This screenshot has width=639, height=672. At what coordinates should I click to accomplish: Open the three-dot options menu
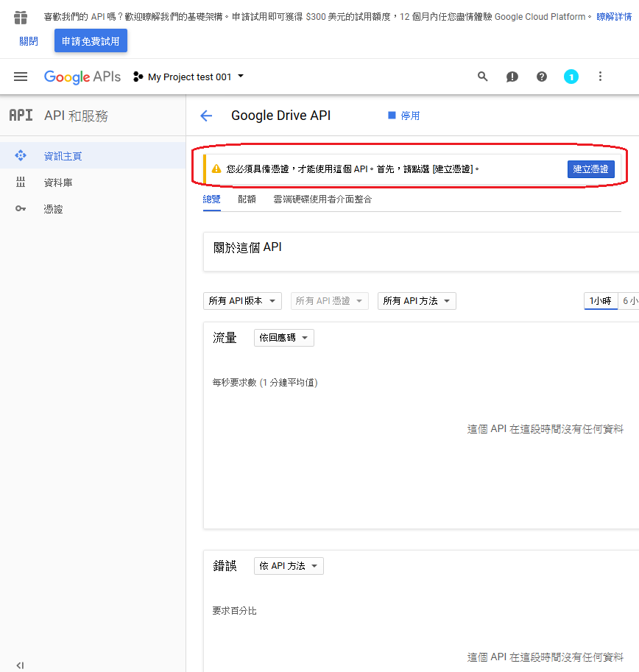pos(601,77)
